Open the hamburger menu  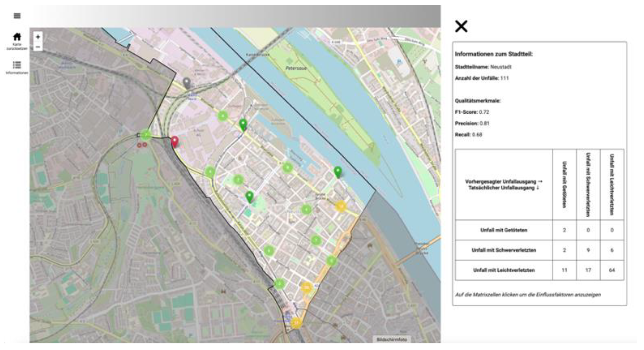click(x=17, y=16)
